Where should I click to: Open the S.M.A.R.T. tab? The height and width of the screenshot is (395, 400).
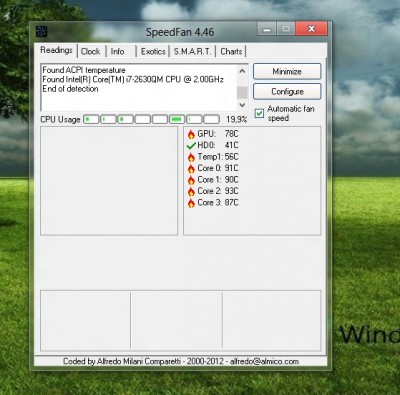(x=192, y=51)
